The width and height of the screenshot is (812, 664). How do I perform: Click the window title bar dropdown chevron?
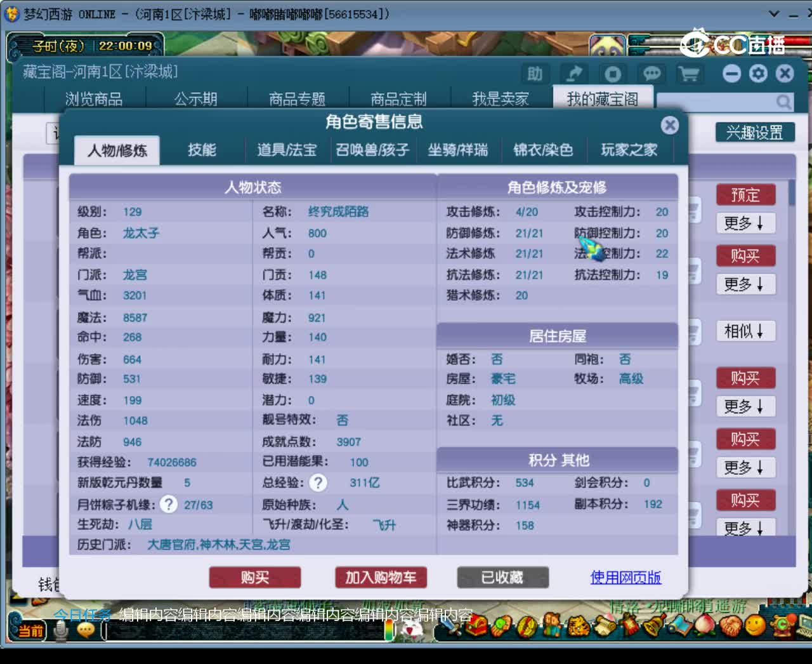(773, 13)
